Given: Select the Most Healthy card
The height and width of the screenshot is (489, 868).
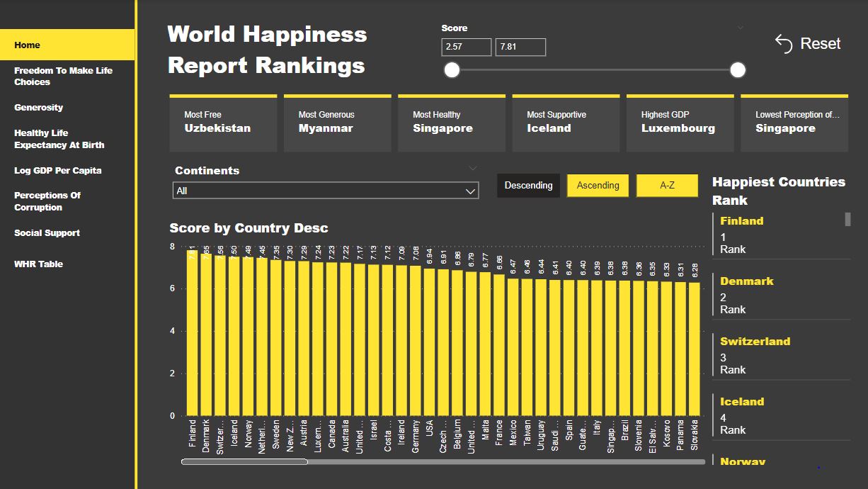Looking at the screenshot, I should point(452,123).
